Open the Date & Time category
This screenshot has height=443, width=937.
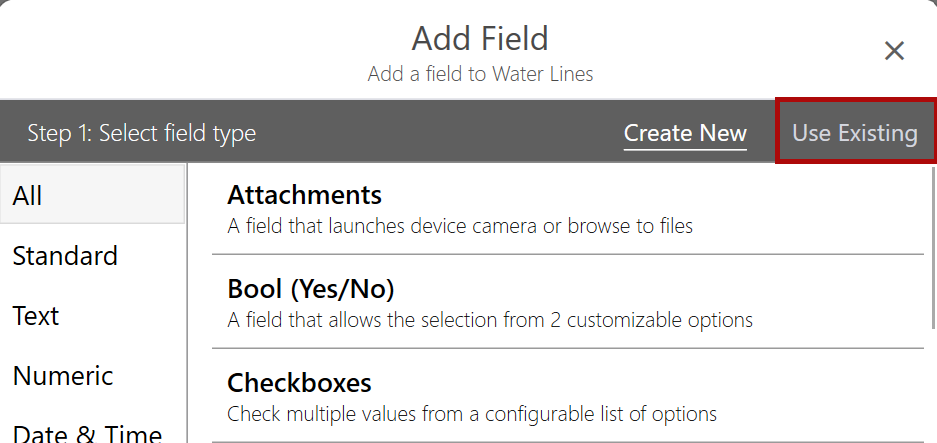(x=87, y=432)
